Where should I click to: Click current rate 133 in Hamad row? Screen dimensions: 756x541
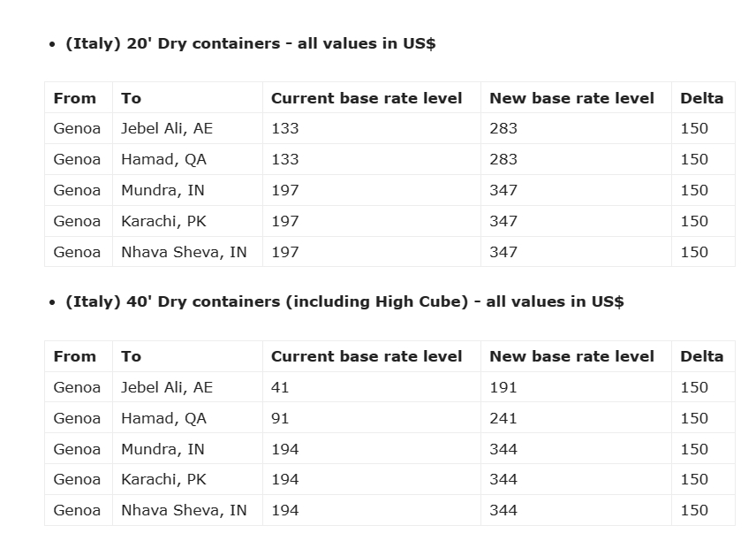[284, 159]
